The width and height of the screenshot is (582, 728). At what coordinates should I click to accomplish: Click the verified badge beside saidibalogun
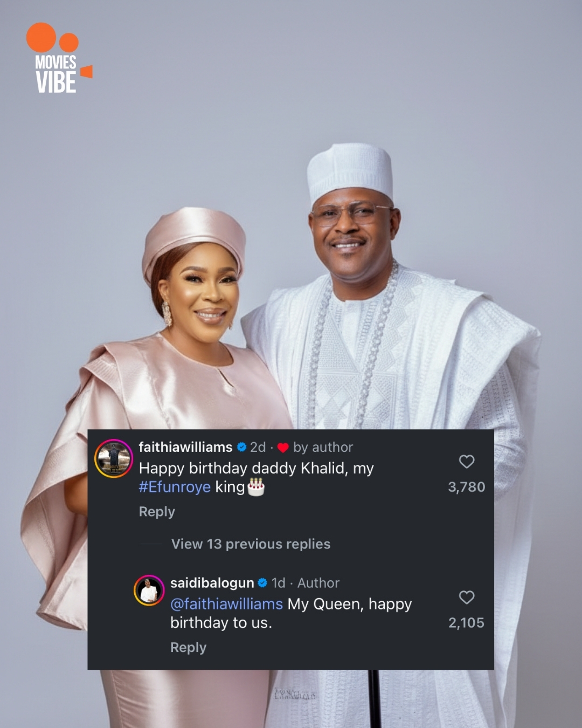(263, 583)
